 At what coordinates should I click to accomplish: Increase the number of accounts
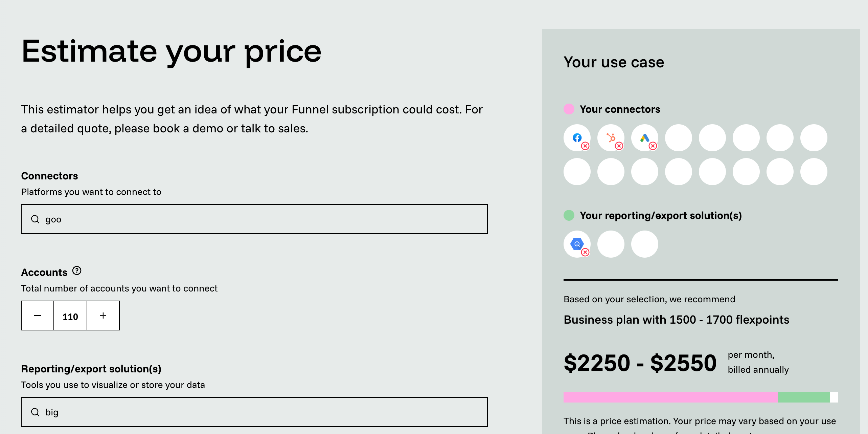click(103, 316)
